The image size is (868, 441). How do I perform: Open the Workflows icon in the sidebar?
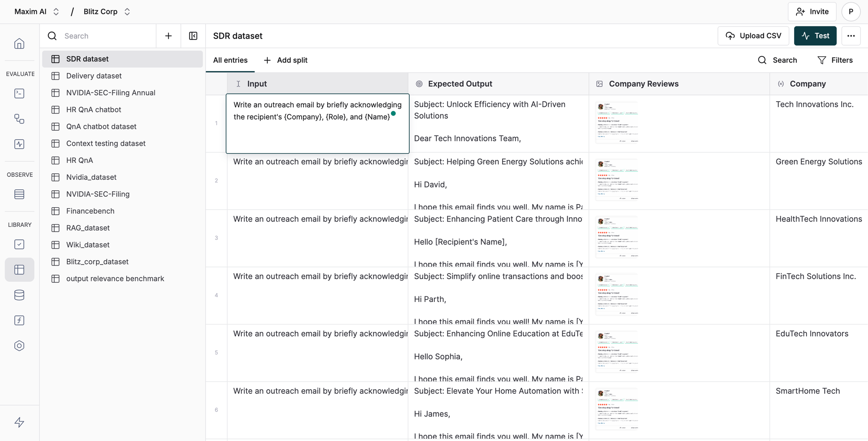pyautogui.click(x=19, y=119)
